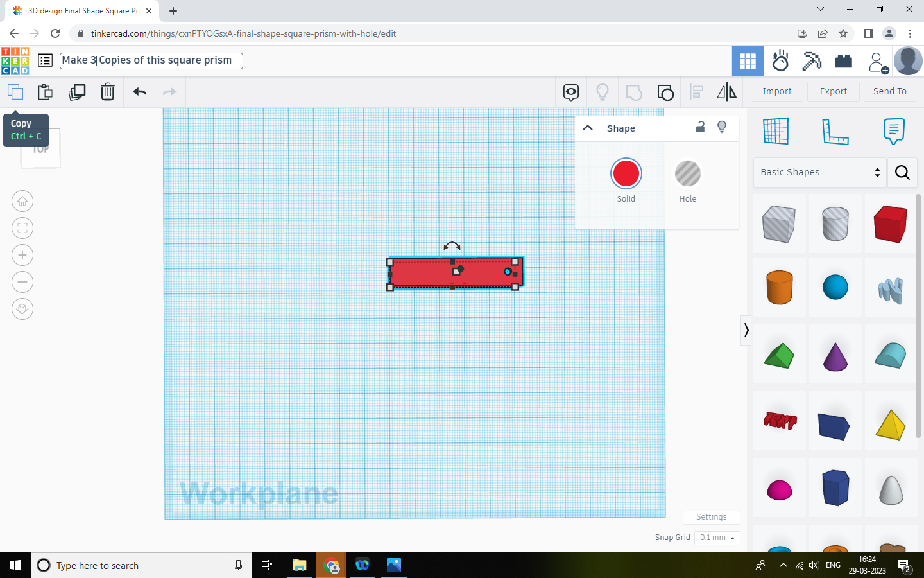The width and height of the screenshot is (924, 578).
Task: Switch to the Blocks (Minecraft) editor view
Action: [x=812, y=60]
